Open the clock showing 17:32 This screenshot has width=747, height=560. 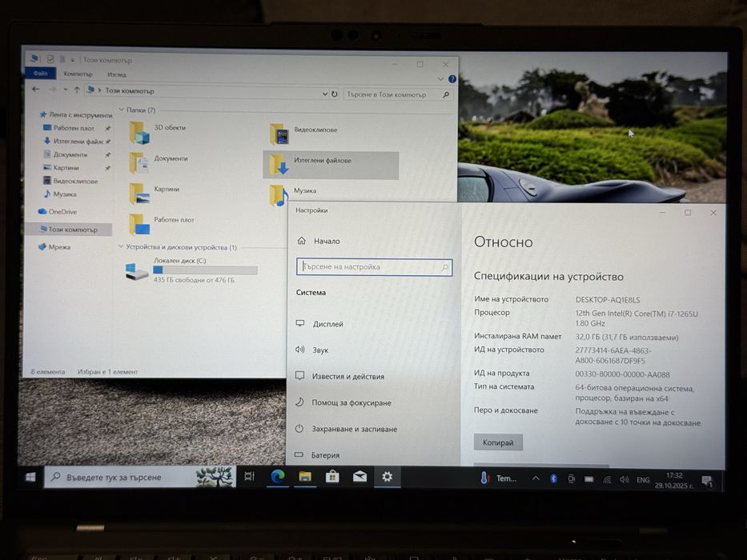pos(674,480)
